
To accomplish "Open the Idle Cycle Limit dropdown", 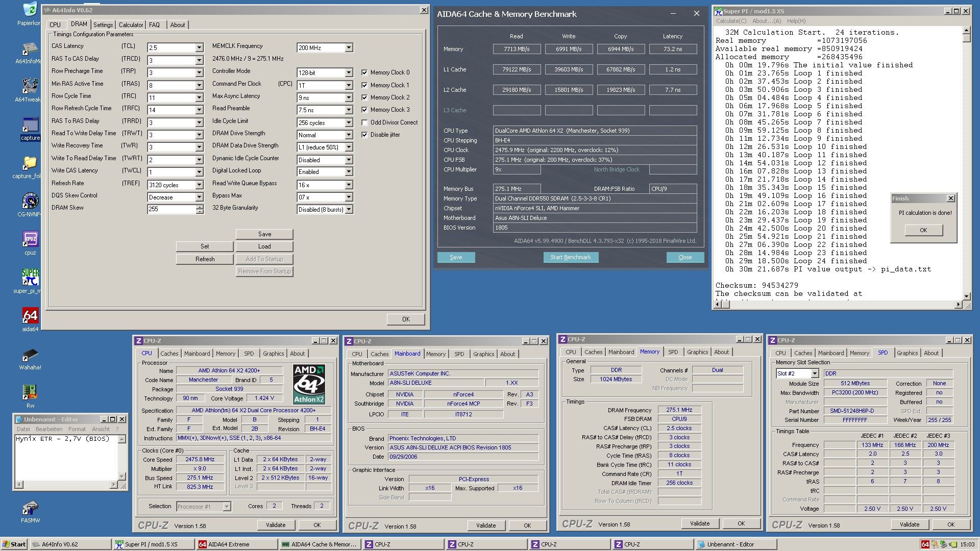I will click(x=349, y=123).
